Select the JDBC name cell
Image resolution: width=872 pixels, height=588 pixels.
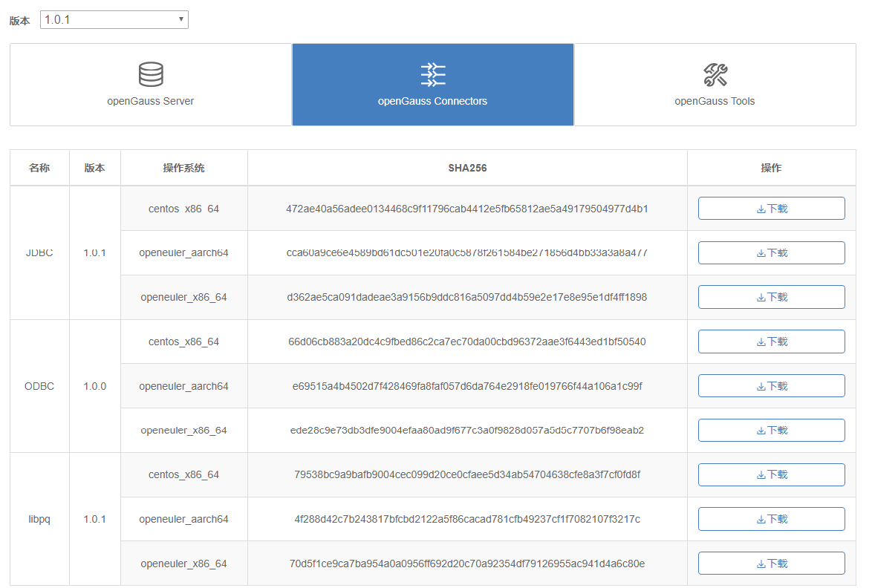(39, 253)
